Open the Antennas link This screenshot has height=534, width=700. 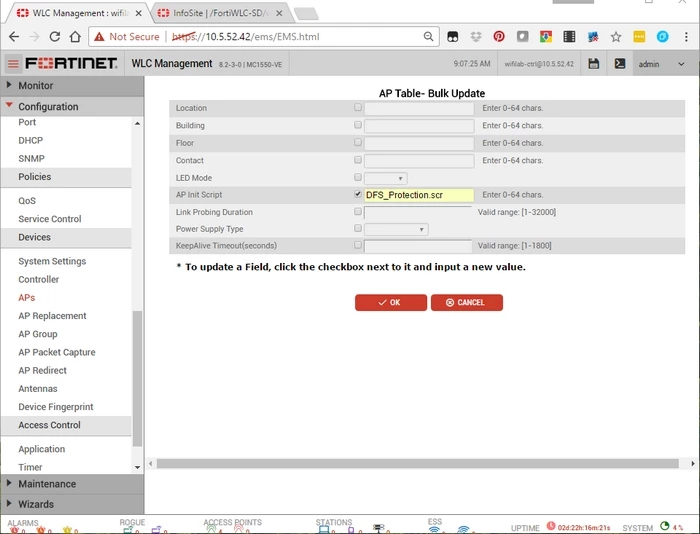coord(38,388)
